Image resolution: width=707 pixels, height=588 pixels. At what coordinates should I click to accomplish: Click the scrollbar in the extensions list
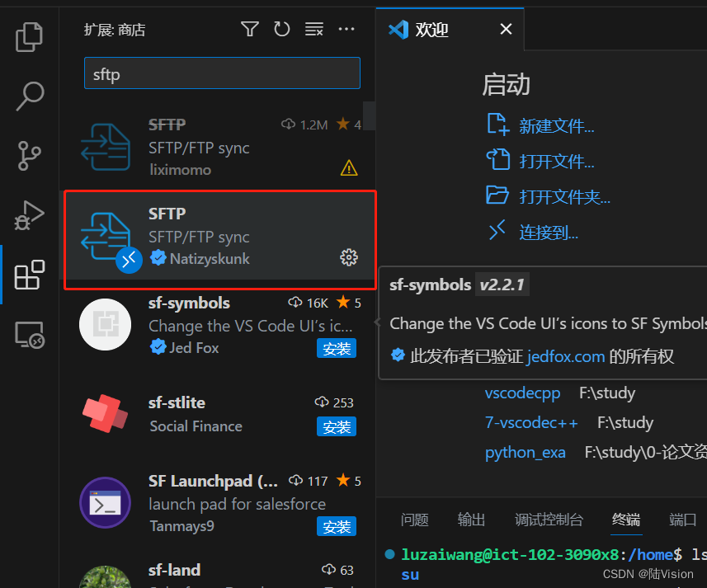[x=369, y=115]
